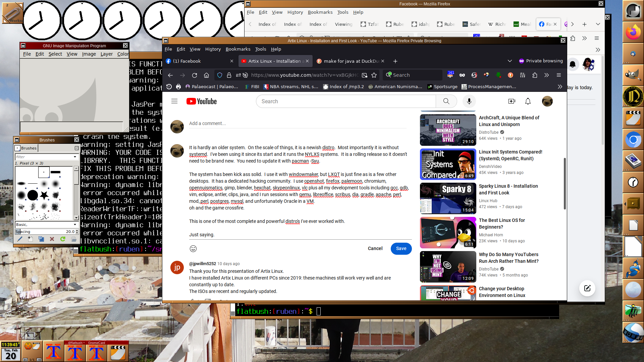Click the home button in Firefox toolbar
The width and height of the screenshot is (644, 362).
(x=207, y=75)
